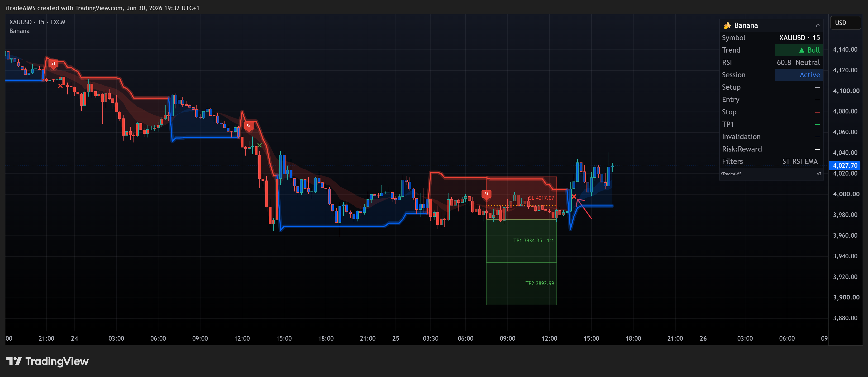Click the current price tag 4,027.70
Viewport: 868px width, 377px height.
[845, 165]
